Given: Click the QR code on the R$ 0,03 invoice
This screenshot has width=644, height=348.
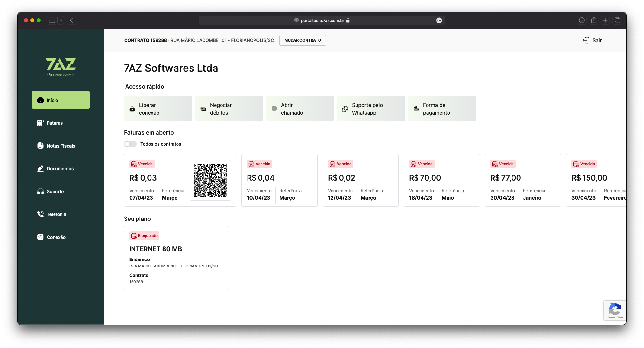Looking at the screenshot, I should [210, 180].
